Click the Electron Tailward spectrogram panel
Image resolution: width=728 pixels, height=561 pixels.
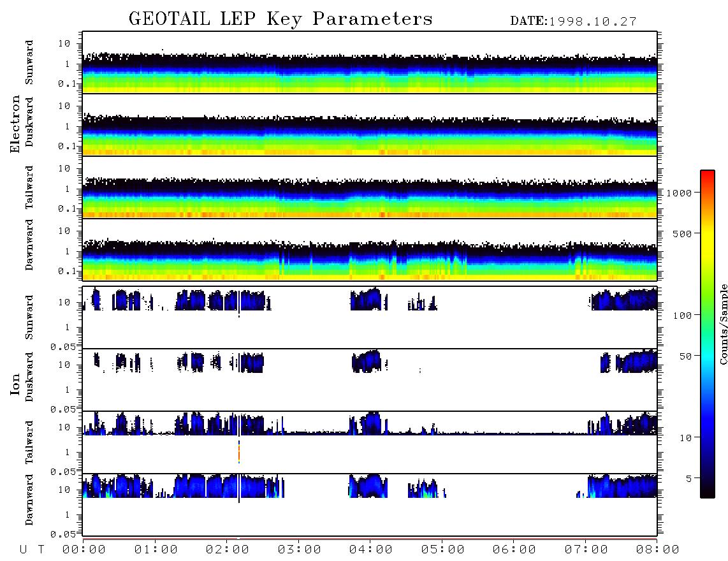pyautogui.click(x=370, y=187)
